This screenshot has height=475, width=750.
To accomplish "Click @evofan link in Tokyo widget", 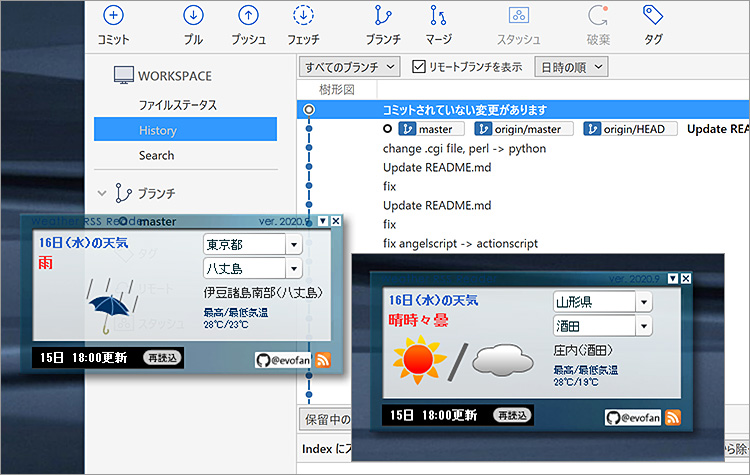I will tap(290, 360).
